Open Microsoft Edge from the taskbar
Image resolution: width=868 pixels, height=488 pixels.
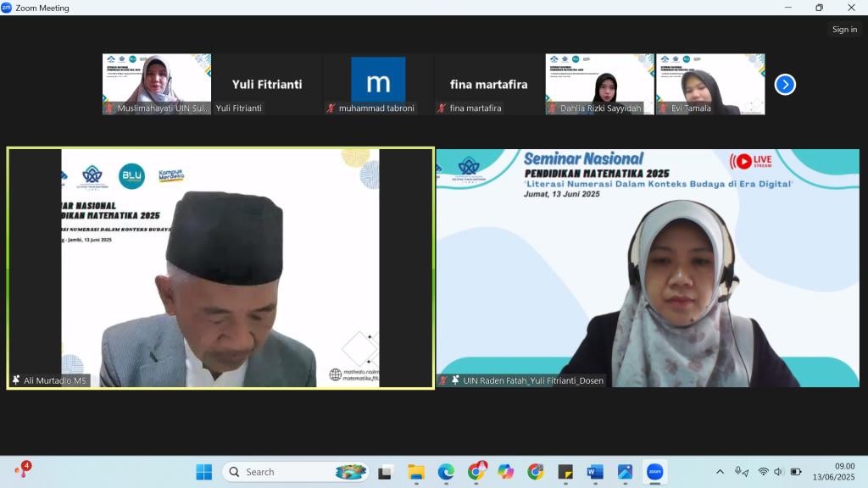pyautogui.click(x=446, y=472)
